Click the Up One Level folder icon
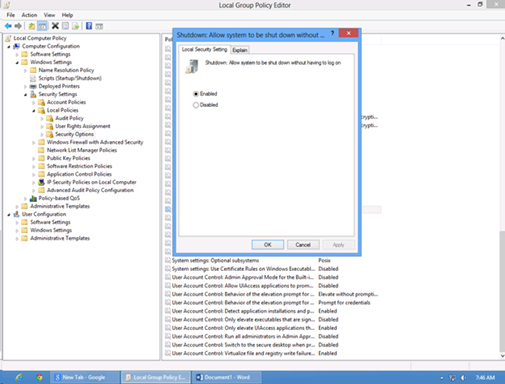Viewport: 505px width, 384px height. pyautogui.click(x=31, y=26)
